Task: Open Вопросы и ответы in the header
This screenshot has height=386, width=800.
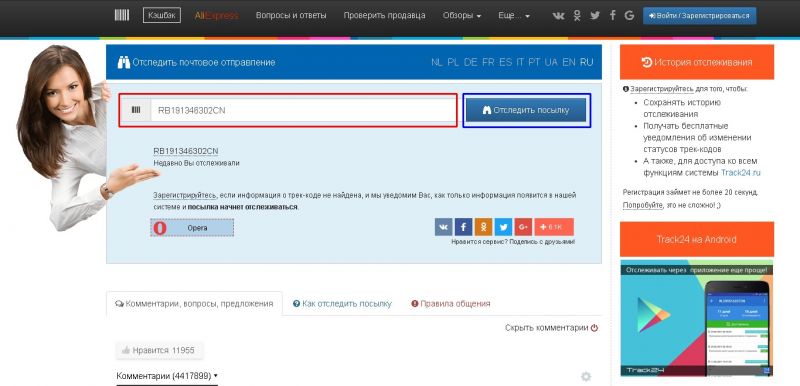Action: pyautogui.click(x=291, y=16)
